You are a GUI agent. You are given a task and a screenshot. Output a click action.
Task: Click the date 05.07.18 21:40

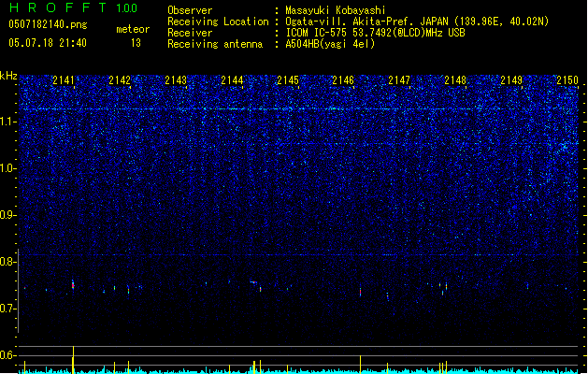point(48,43)
